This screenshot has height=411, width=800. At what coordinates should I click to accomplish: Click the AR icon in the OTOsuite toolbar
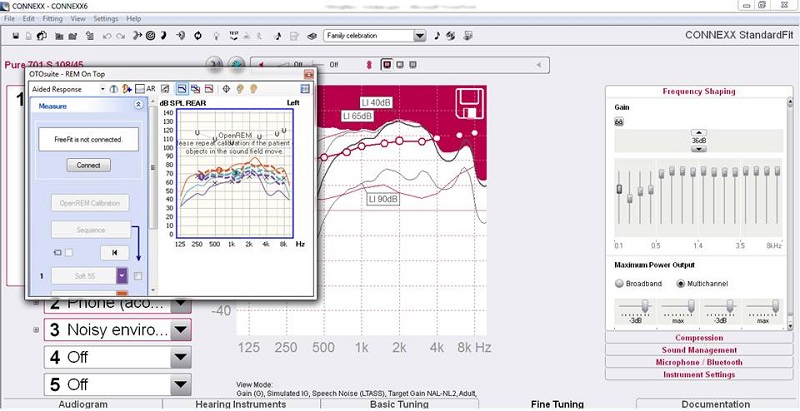[x=146, y=89]
